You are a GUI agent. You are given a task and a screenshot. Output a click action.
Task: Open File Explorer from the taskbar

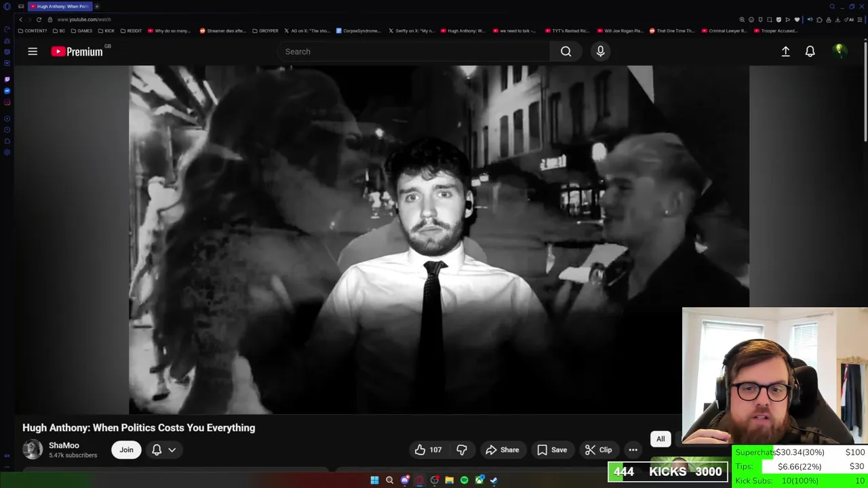(x=449, y=480)
